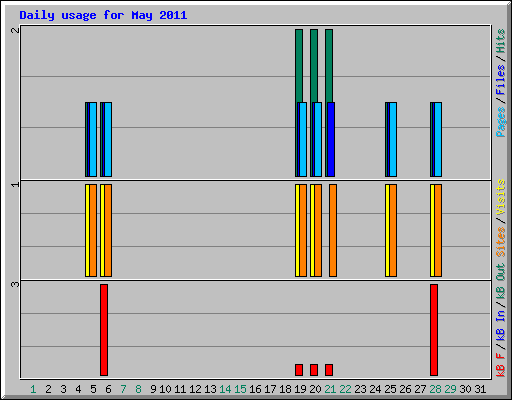Viewport: 512px width, 400px height.
Task: Select the cyan Pages bar for day 25
Action: pyautogui.click(x=393, y=139)
